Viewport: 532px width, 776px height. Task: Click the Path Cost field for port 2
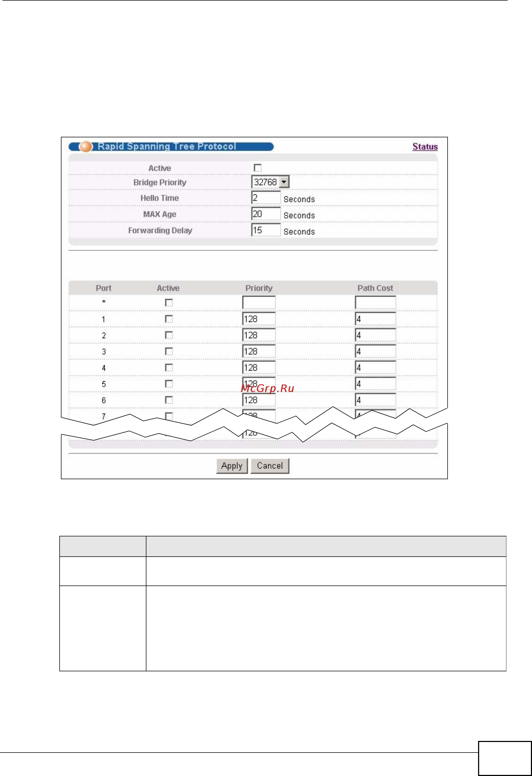(375, 335)
